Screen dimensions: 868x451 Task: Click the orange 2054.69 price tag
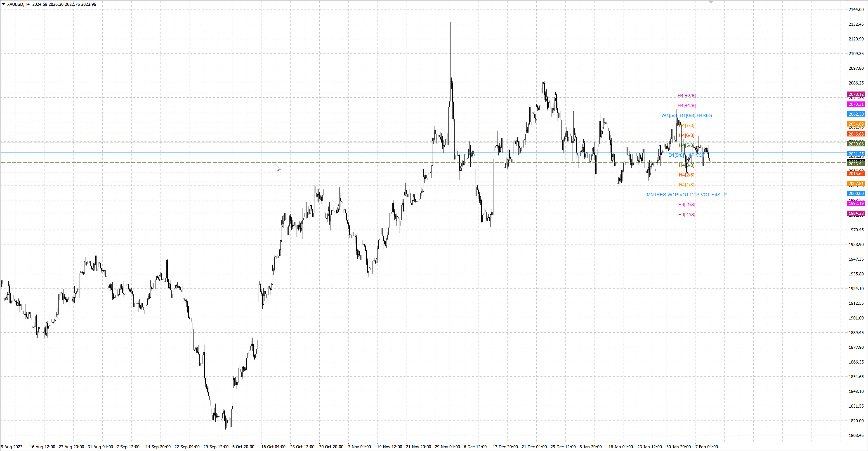(856, 124)
